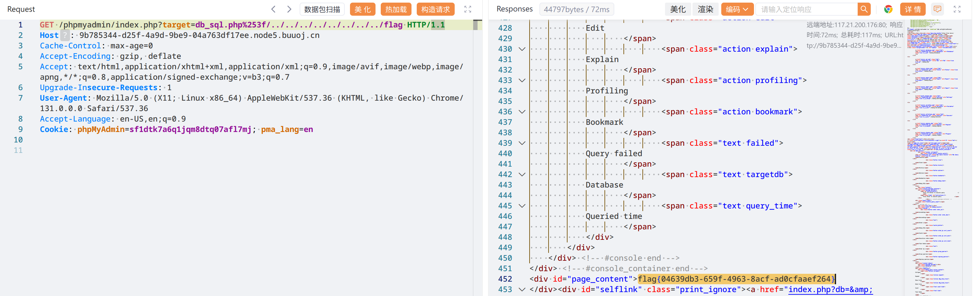Click the 构造请求 button
Image resolution: width=980 pixels, height=296 pixels.
click(435, 9)
